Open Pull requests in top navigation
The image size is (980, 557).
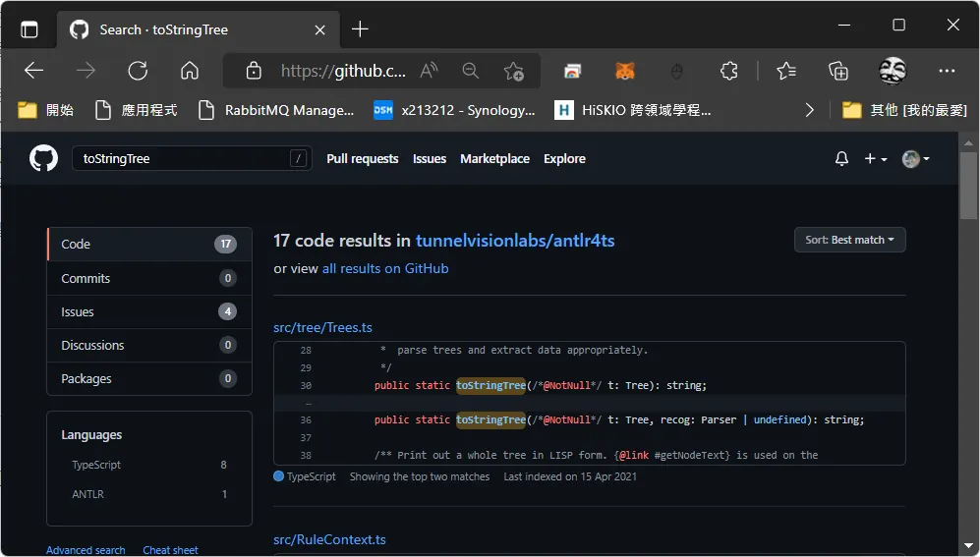point(363,158)
